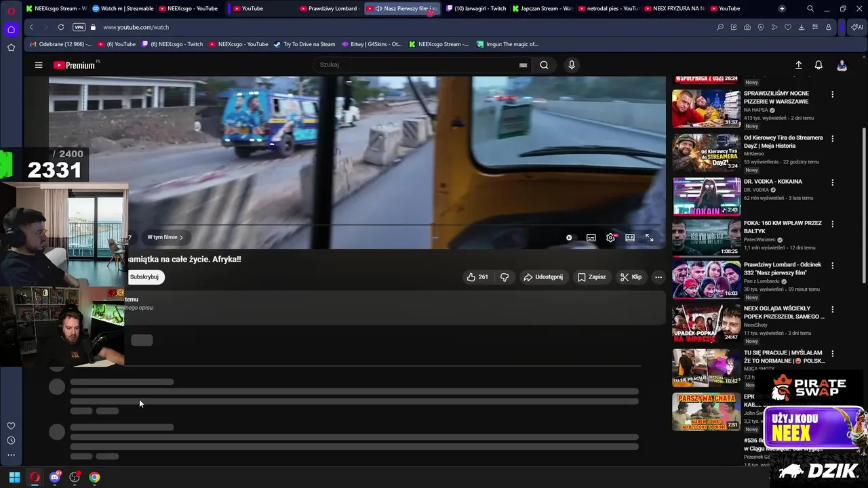Open 'Imgur: The magic of...' bookmark
The width and height of the screenshot is (868, 488).
click(507, 44)
